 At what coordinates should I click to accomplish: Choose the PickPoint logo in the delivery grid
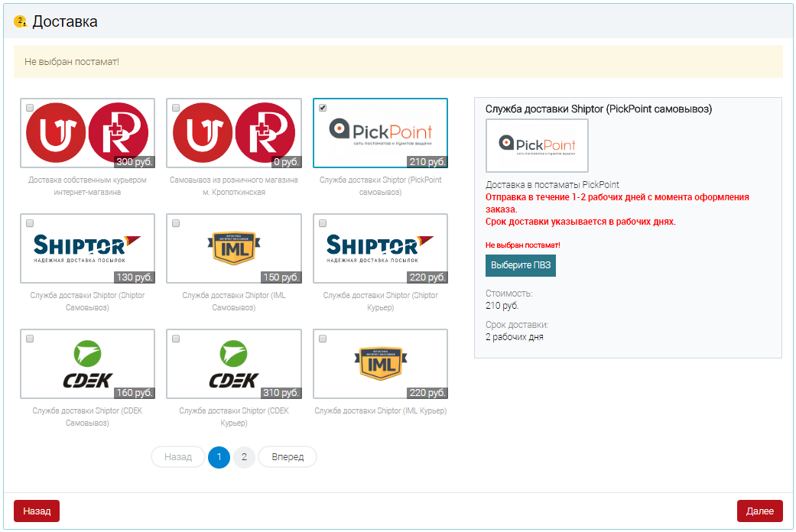tap(380, 133)
